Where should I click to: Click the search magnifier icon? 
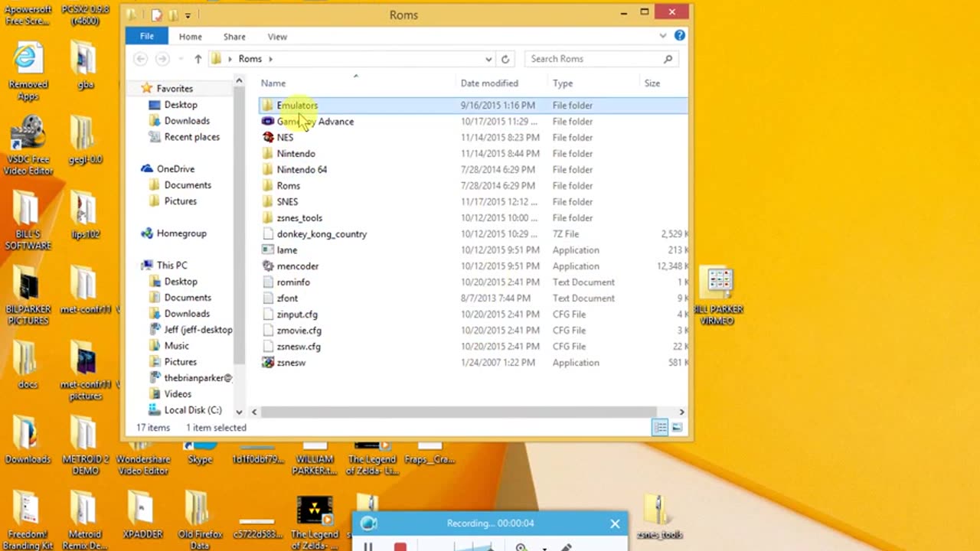[x=668, y=59]
